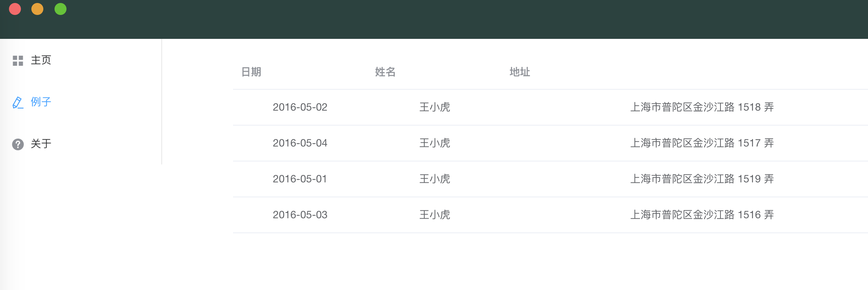This screenshot has width=868, height=290.
Task: Open the 关于 page
Action: (x=41, y=144)
